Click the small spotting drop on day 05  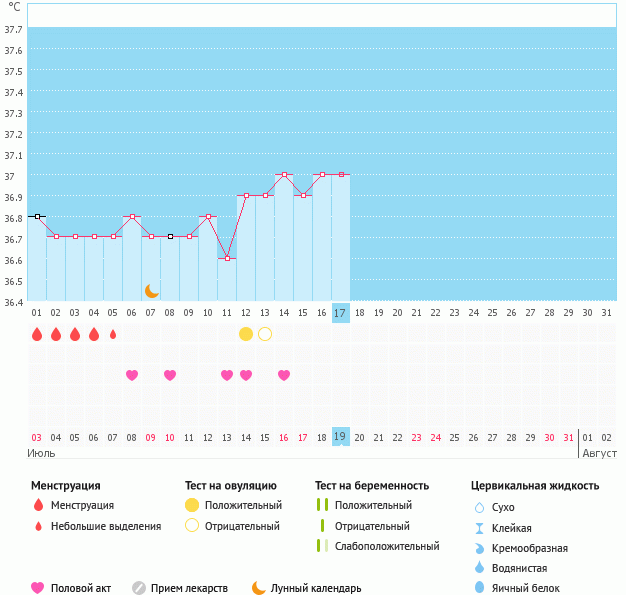coord(113,334)
